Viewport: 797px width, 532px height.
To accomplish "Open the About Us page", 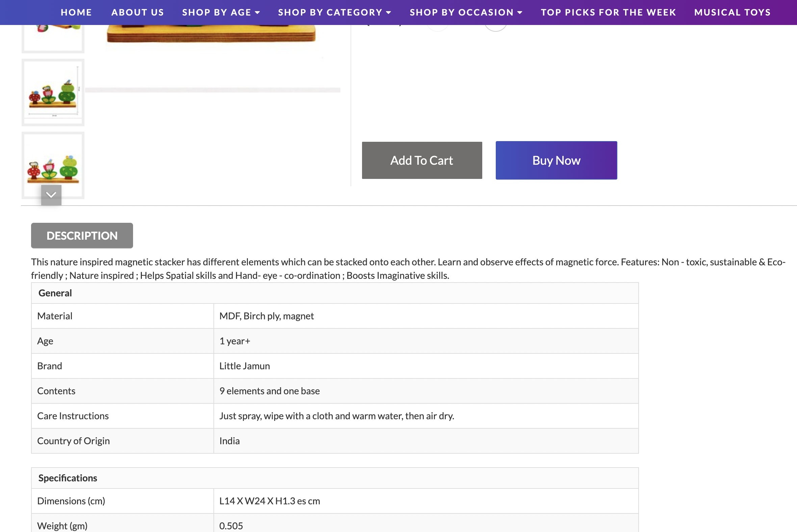I will [137, 12].
